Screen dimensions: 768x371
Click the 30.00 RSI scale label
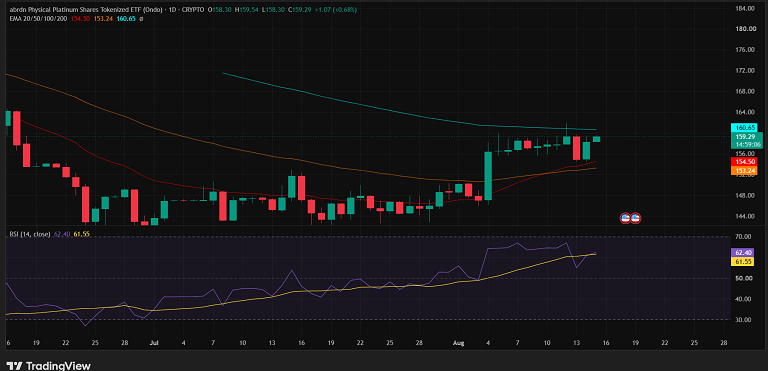[744, 320]
